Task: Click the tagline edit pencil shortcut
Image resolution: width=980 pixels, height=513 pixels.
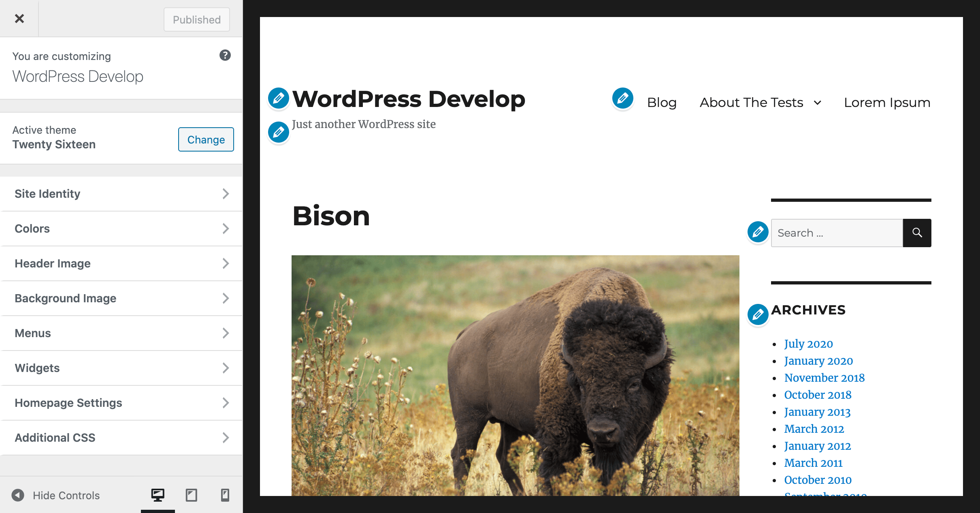Action: pos(279,132)
